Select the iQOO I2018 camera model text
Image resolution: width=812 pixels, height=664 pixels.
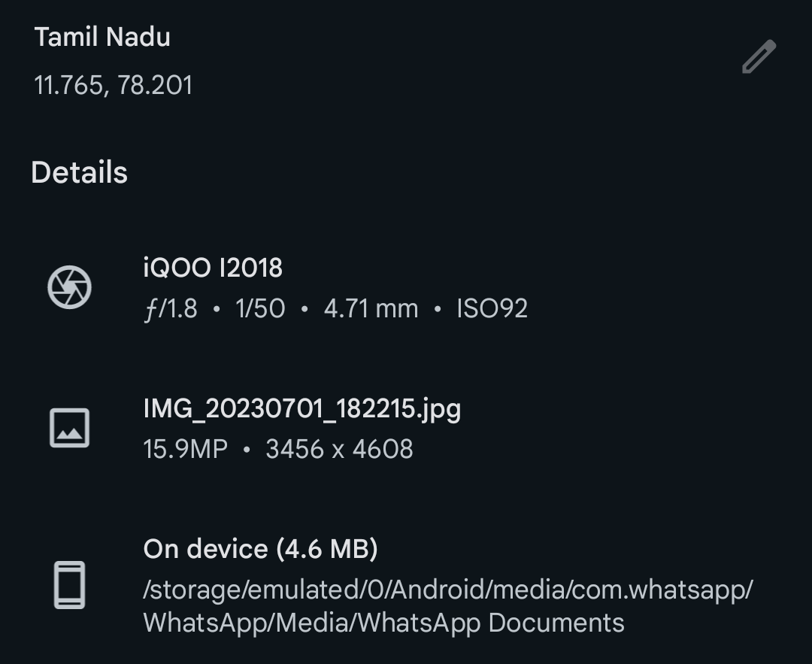[x=213, y=268]
